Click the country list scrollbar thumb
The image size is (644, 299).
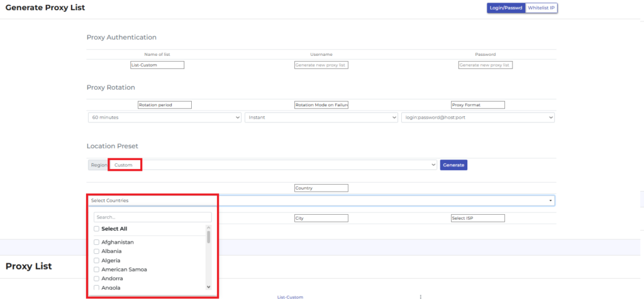tap(209, 237)
